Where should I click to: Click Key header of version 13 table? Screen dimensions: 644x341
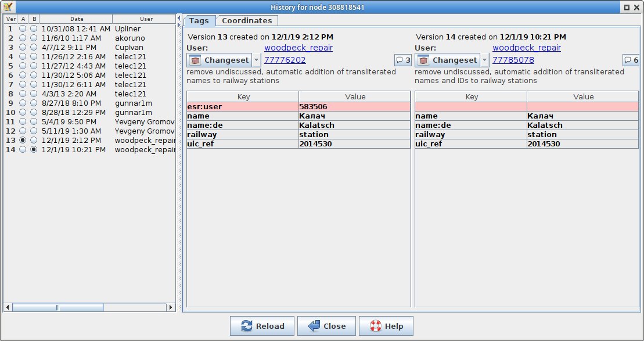pyautogui.click(x=243, y=97)
